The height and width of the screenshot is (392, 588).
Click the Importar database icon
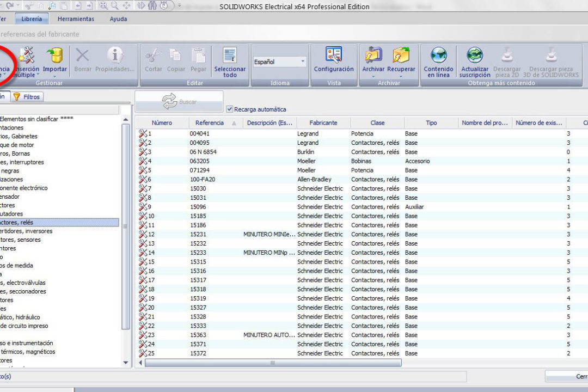(56, 56)
